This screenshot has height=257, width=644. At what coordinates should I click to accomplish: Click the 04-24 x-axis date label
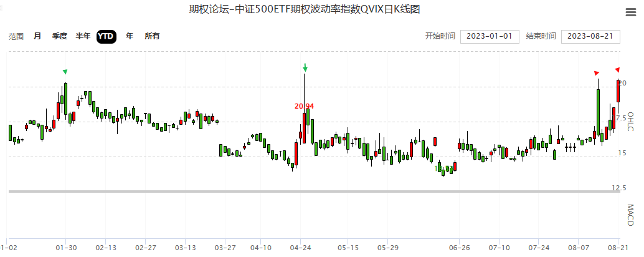pyautogui.click(x=301, y=248)
